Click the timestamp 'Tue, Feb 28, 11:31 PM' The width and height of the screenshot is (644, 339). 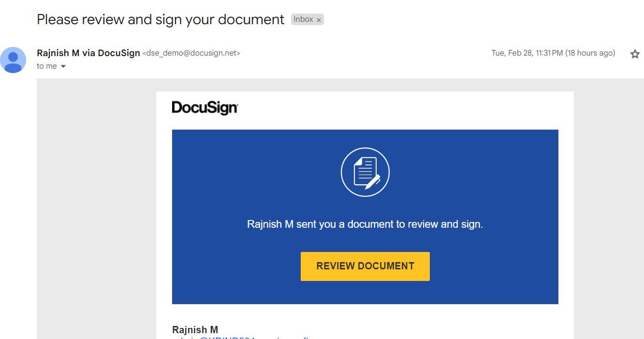pyautogui.click(x=527, y=53)
